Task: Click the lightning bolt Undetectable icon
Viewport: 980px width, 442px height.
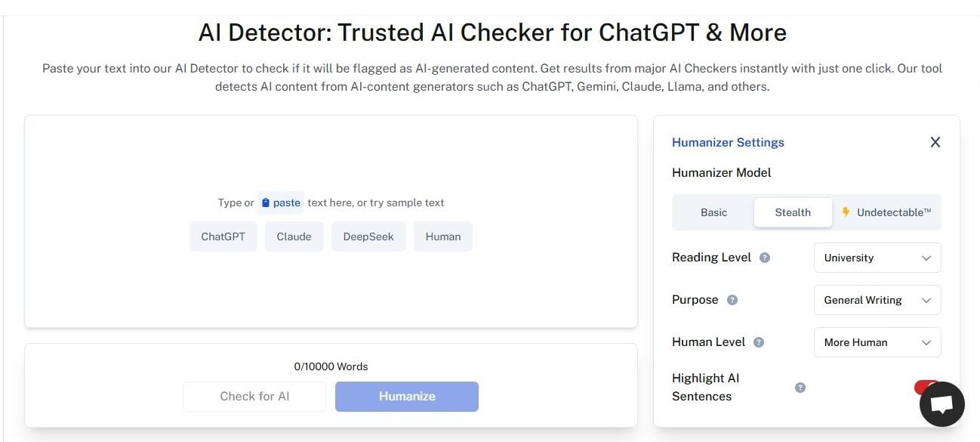Action: 846,212
